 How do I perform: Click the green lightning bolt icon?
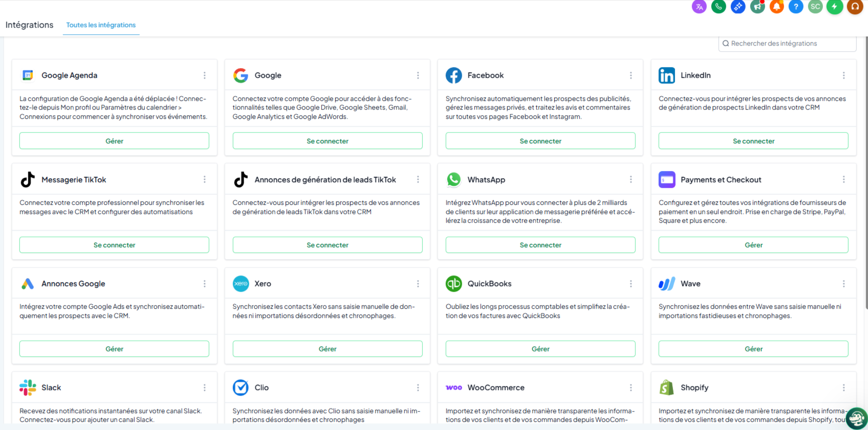click(835, 7)
